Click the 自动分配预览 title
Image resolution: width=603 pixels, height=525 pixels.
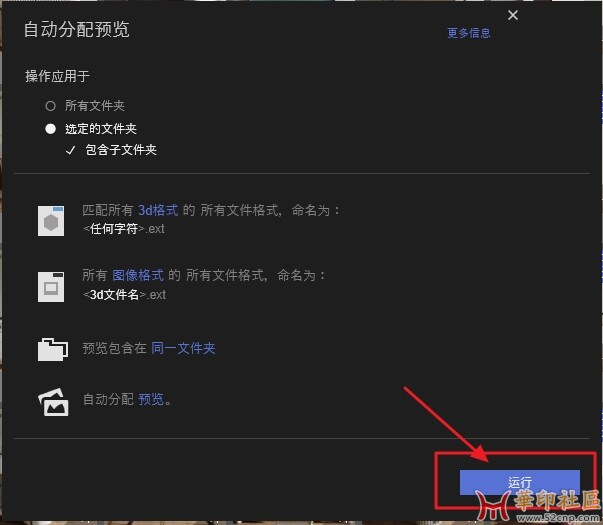(x=77, y=30)
